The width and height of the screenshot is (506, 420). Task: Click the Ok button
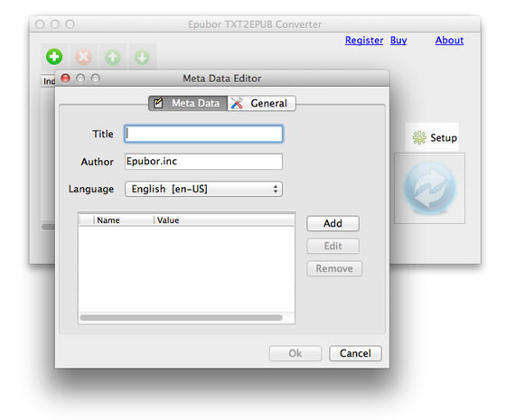(295, 353)
